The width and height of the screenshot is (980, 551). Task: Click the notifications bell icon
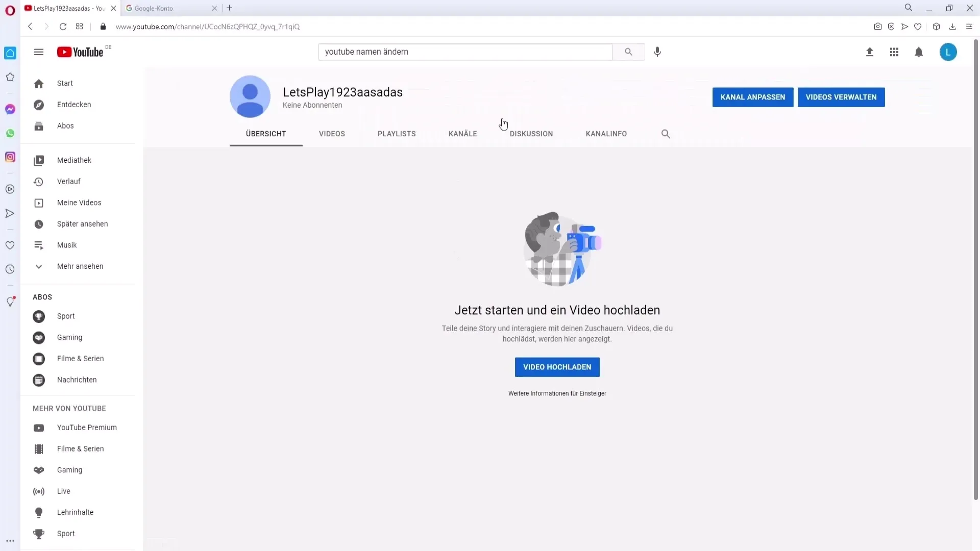[919, 52]
